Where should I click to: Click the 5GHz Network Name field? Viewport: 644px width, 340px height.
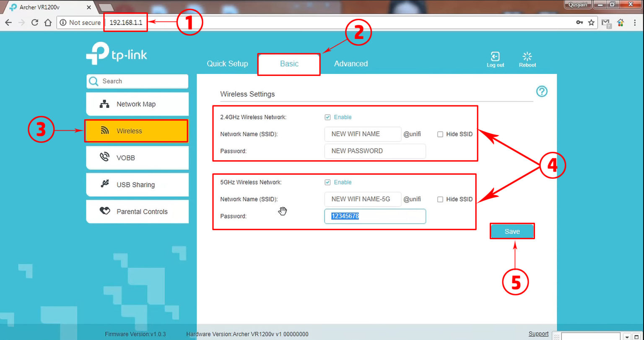pyautogui.click(x=363, y=199)
